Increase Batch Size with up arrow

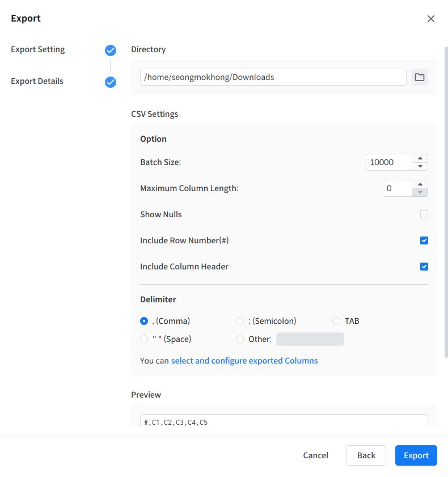click(x=420, y=159)
